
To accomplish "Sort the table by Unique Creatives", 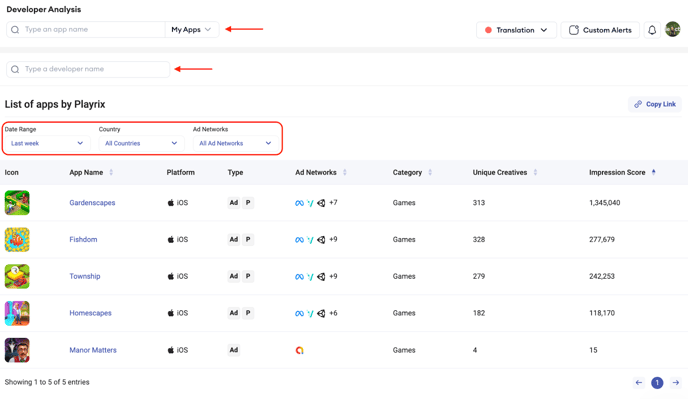I will pyautogui.click(x=535, y=173).
